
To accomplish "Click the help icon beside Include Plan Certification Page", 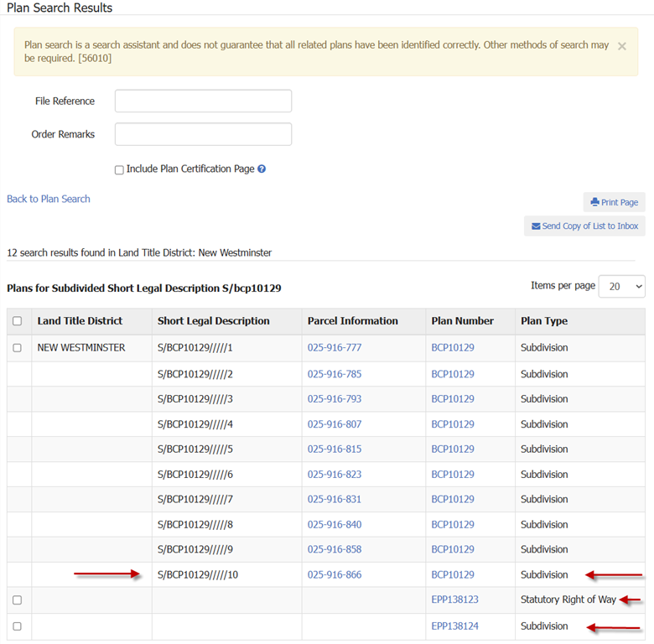I will coord(262,169).
